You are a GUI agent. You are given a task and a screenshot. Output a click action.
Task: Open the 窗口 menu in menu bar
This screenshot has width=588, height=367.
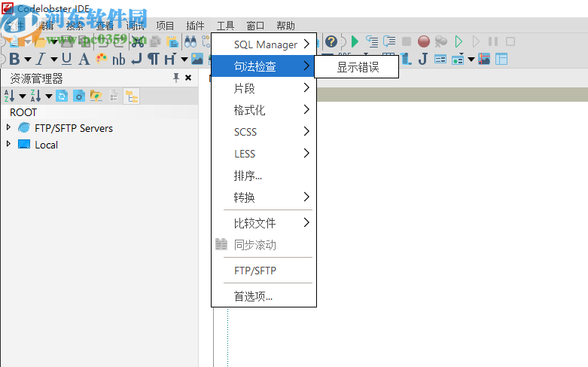(255, 26)
